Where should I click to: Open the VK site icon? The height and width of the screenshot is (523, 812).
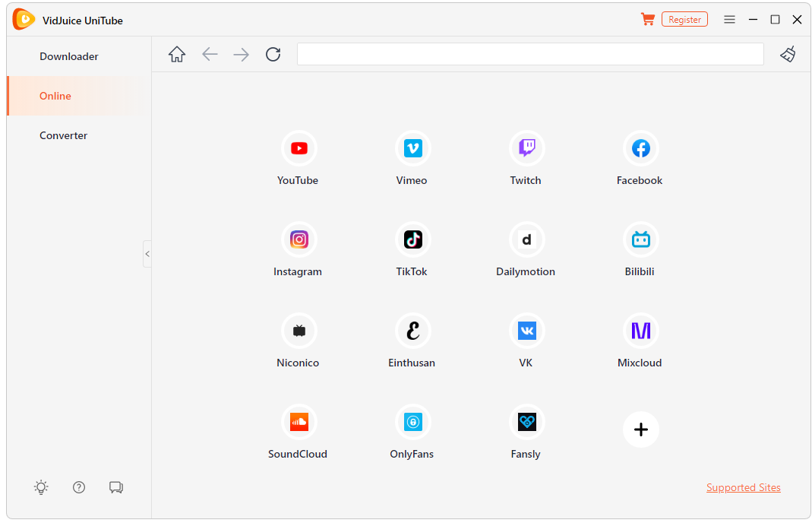(526, 331)
